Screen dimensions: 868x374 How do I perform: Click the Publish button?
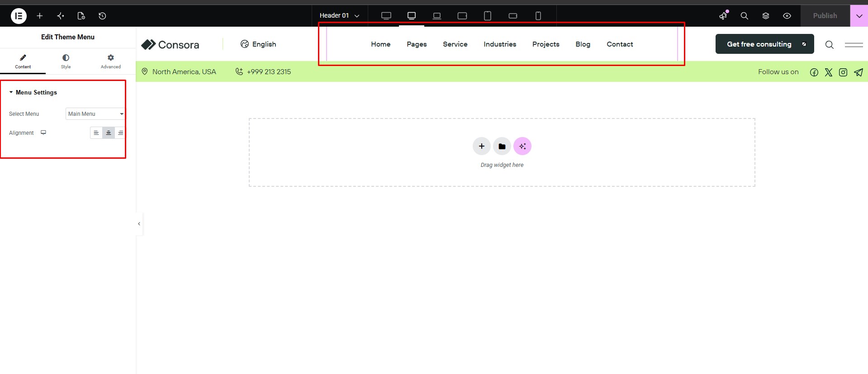tap(825, 16)
